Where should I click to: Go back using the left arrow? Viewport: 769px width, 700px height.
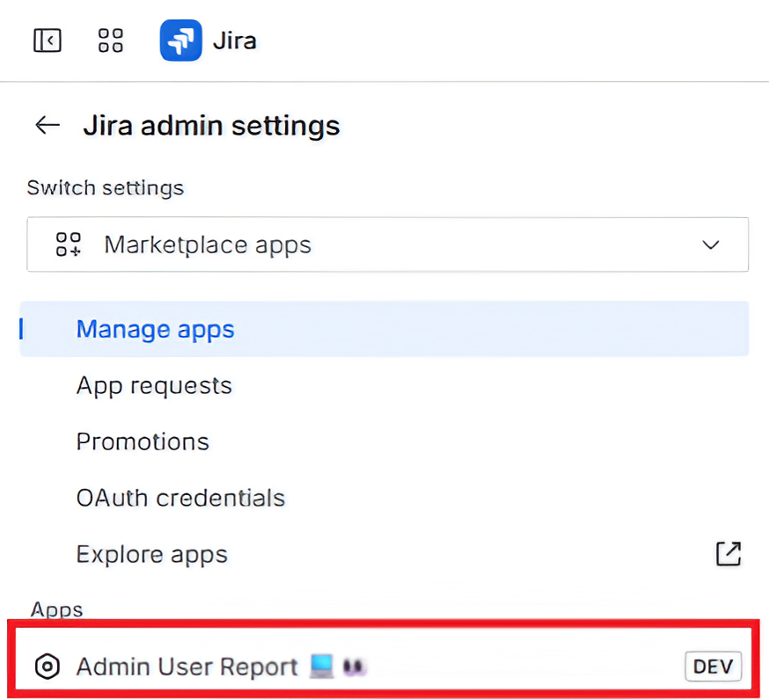coord(48,125)
